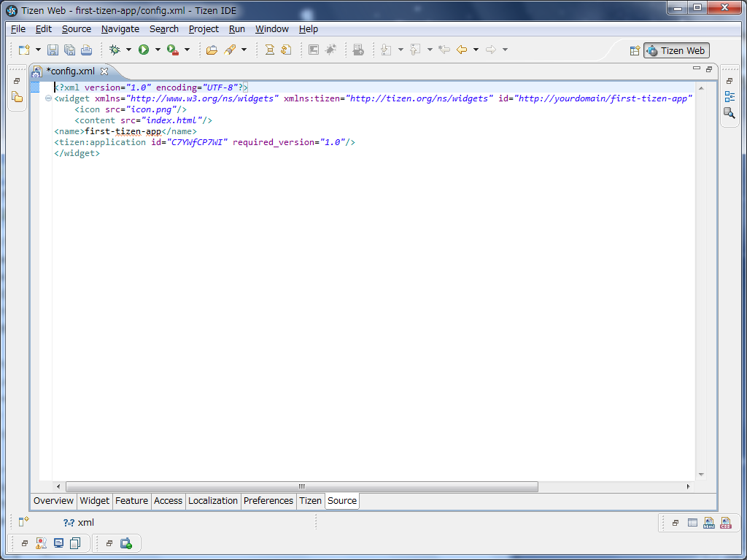Open the External Tools dropdown arrow
The image size is (747, 560).
(x=187, y=50)
